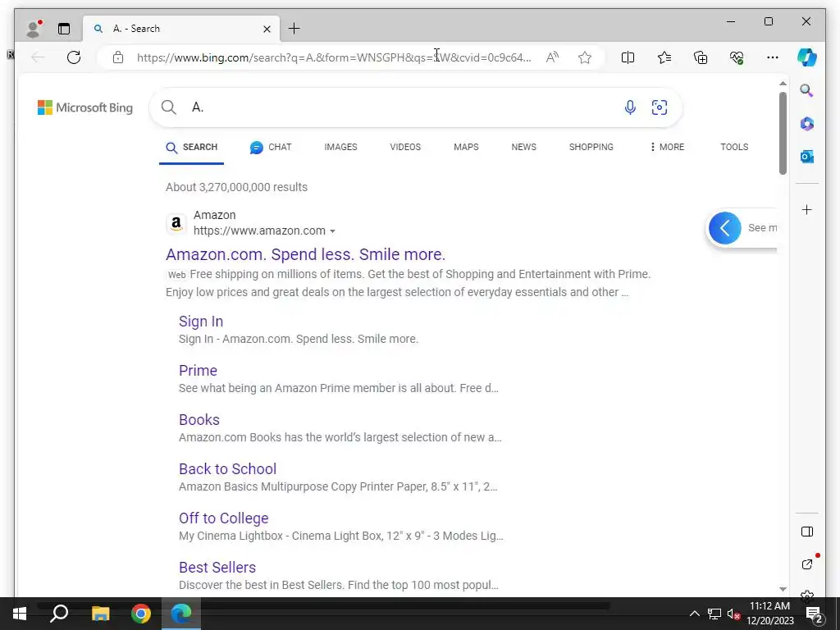The height and width of the screenshot is (630, 840).
Task: Click the address bar URL
Action: point(334,57)
